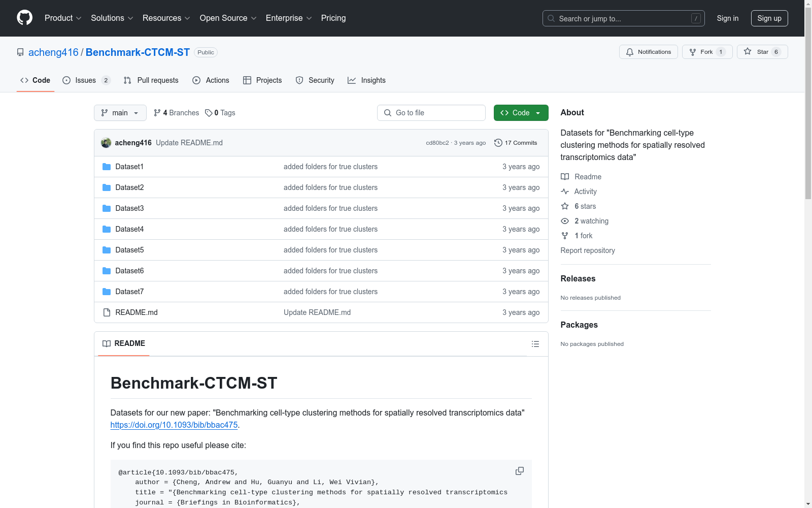Screen dimensions: 812x508
Task: Switch to the Code tab
Action: 36,80
